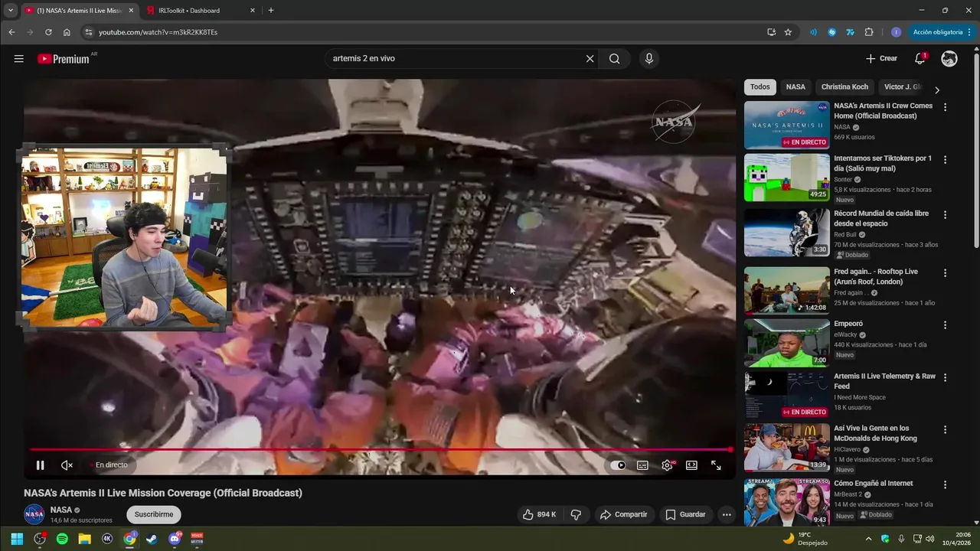Switch to theater mode view
This screenshot has width=980, height=551.
pyautogui.click(x=691, y=465)
